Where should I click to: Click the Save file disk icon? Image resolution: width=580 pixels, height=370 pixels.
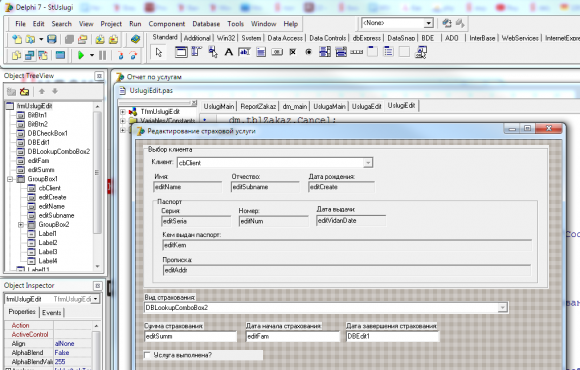[x=52, y=39]
